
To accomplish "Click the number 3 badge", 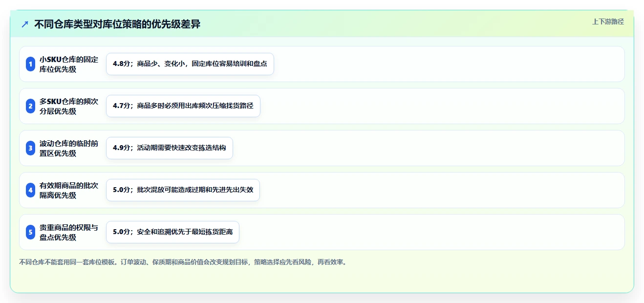I will 30,148.
